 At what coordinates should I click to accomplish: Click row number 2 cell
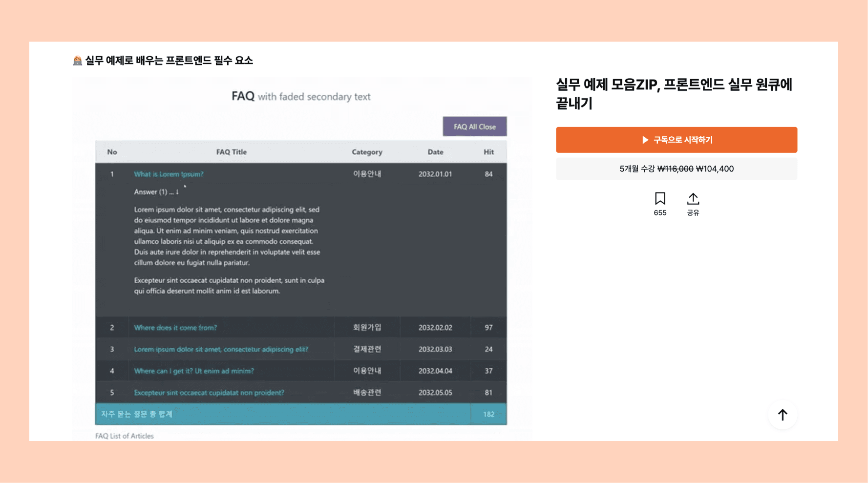click(112, 328)
